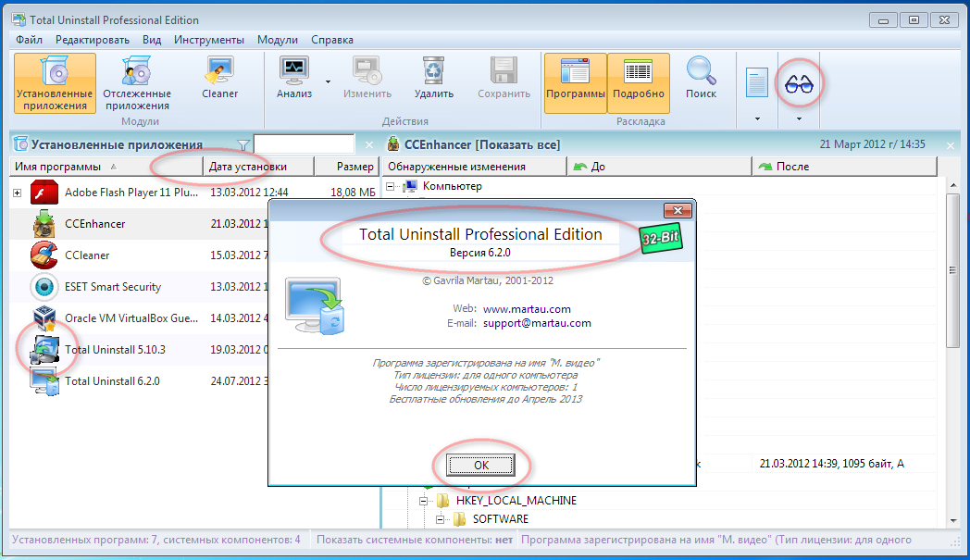This screenshot has height=560, width=970.
Task: Select CCEnhancer program icon
Action: 44,224
